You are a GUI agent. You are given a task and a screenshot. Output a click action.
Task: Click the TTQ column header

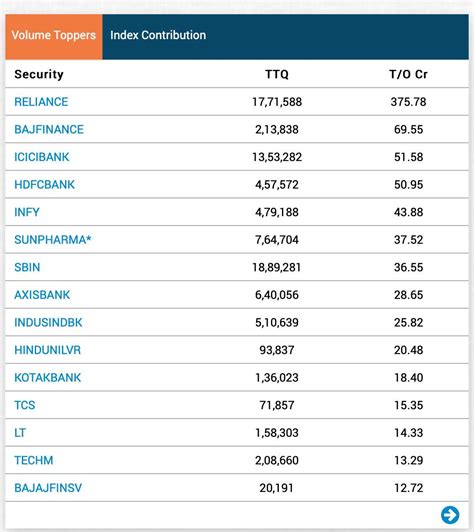(x=277, y=74)
